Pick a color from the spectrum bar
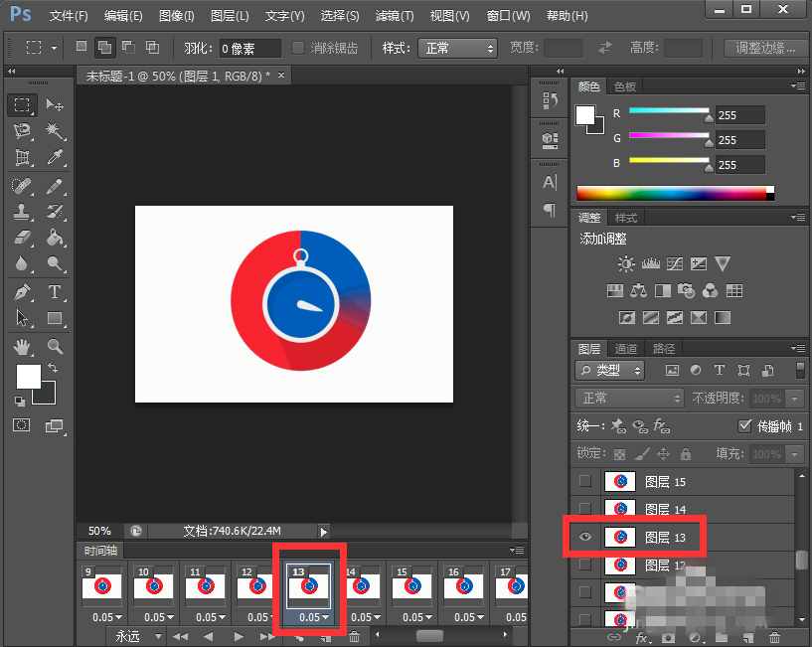 671,192
